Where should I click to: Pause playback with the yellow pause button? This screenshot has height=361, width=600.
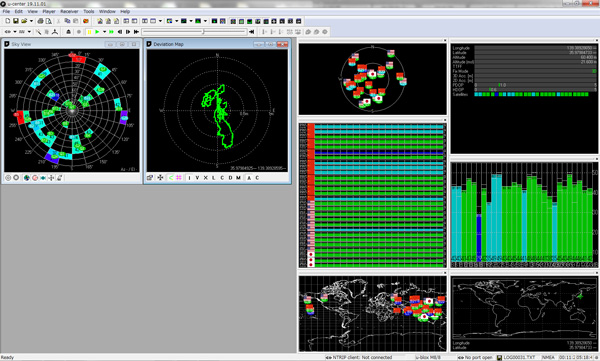tap(90, 32)
